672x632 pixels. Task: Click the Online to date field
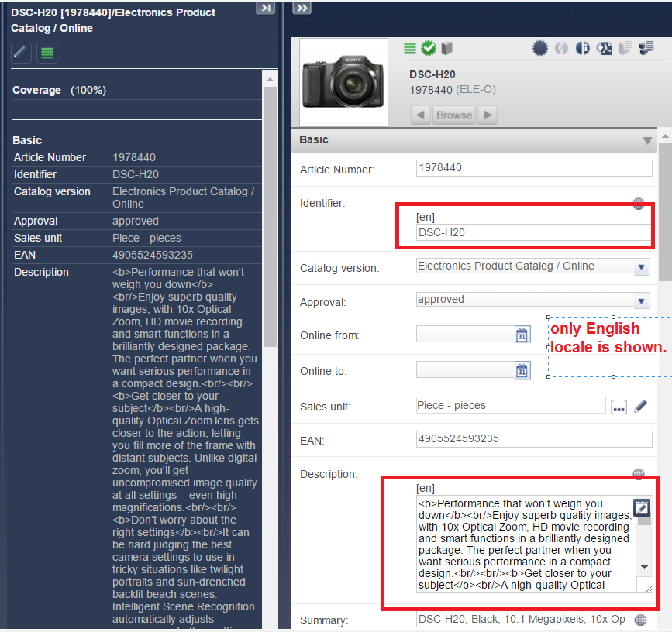tap(465, 370)
